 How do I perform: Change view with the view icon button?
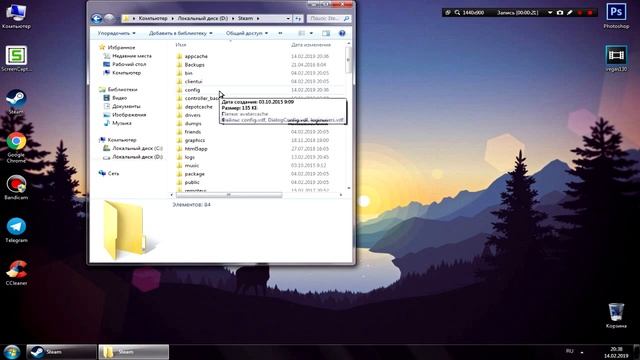302,33
